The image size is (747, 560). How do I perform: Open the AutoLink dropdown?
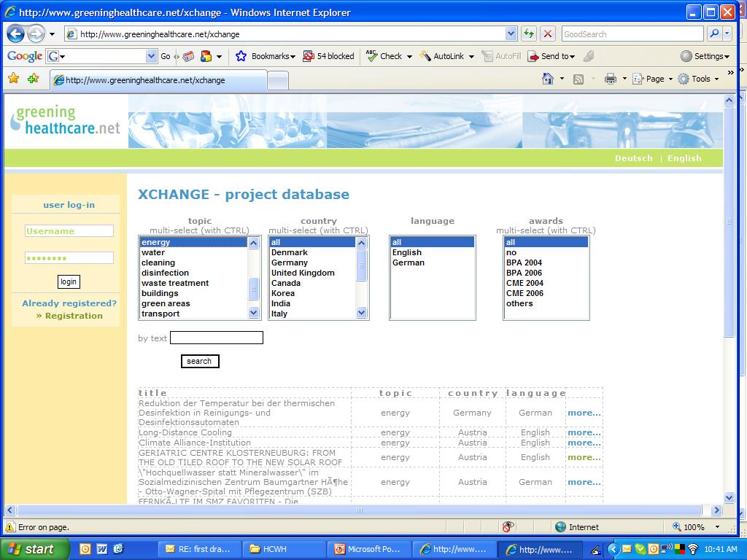(x=471, y=57)
